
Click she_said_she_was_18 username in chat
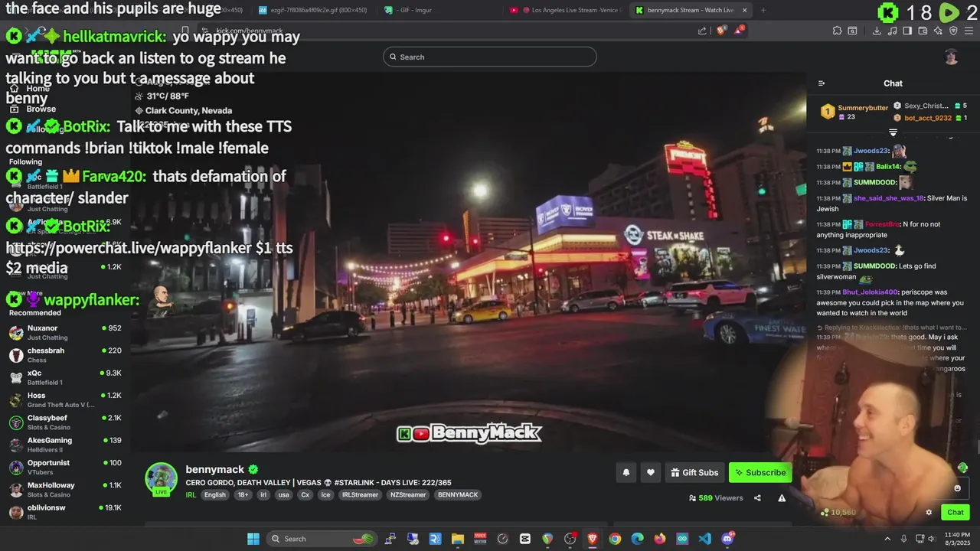click(x=888, y=198)
